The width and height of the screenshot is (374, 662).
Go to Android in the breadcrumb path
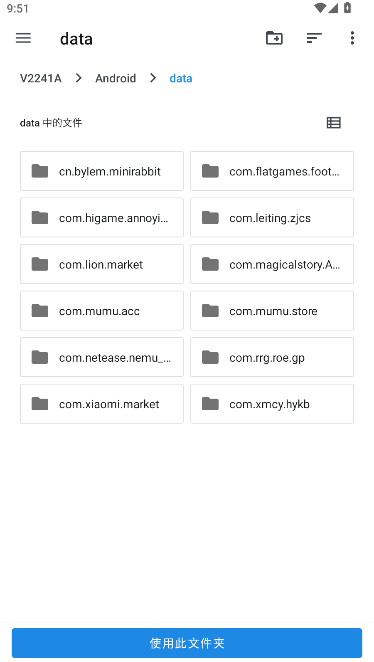[116, 78]
